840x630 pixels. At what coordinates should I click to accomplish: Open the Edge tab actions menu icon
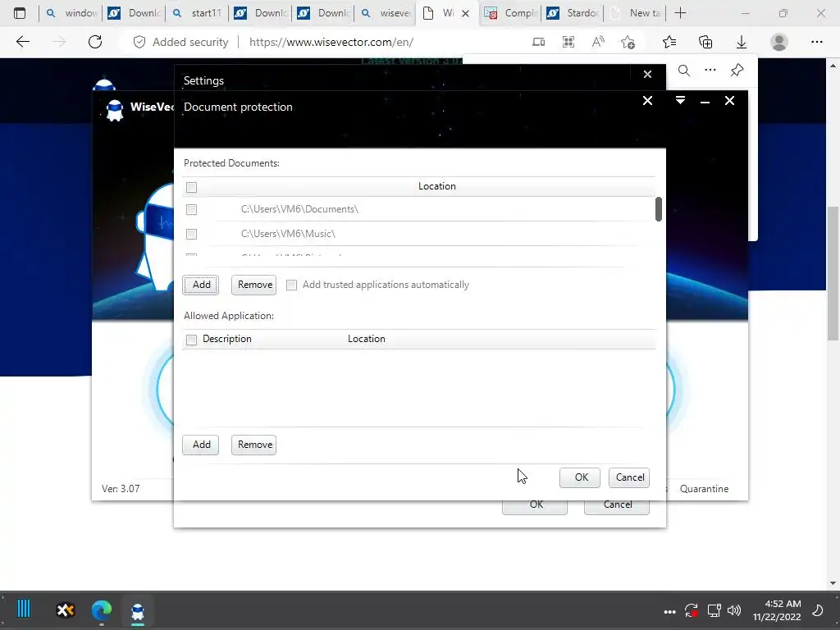pos(20,13)
